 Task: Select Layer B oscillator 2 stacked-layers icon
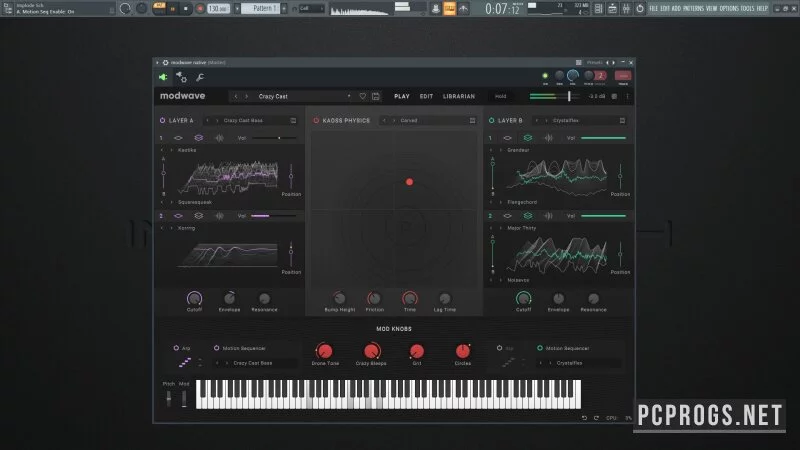(x=528, y=216)
